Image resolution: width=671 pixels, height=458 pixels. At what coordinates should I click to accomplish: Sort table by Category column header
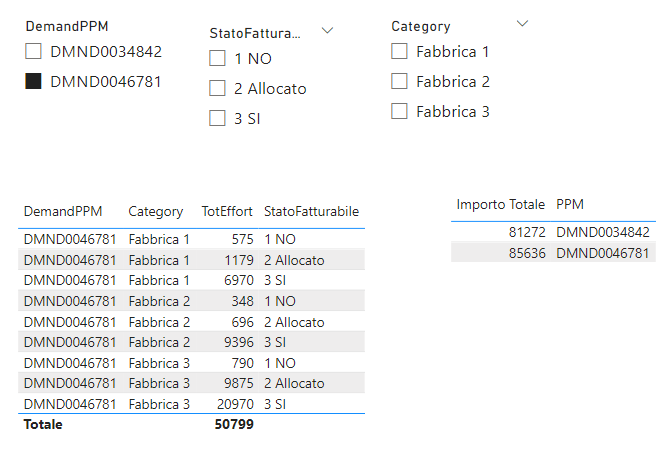tap(156, 211)
